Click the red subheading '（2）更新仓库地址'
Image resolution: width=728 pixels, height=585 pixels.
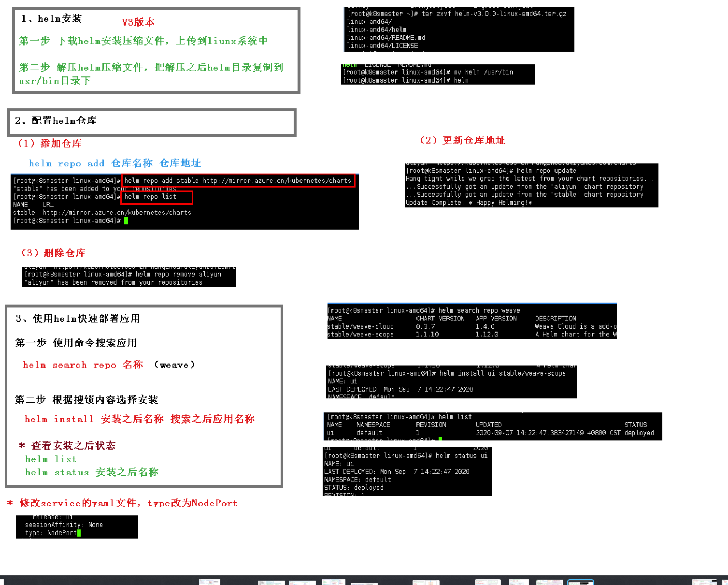pyautogui.click(x=462, y=141)
